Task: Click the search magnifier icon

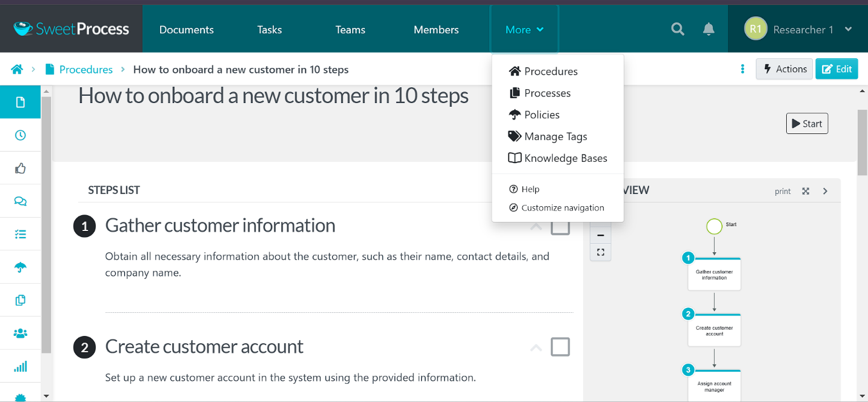Action: 678,29
